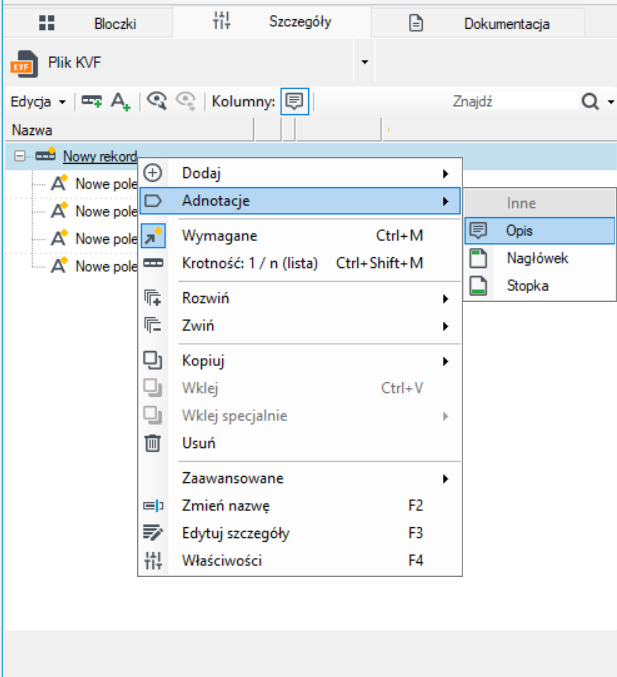Select the second Nowe pole field
The width and height of the screenshot is (617, 677).
(x=106, y=212)
